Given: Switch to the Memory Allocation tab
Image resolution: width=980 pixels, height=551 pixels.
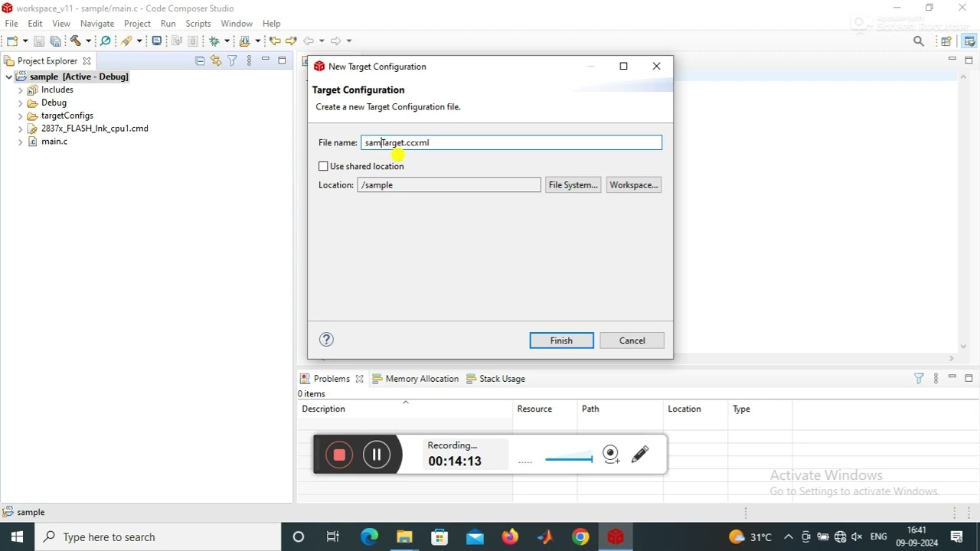Looking at the screenshot, I should coord(416,379).
